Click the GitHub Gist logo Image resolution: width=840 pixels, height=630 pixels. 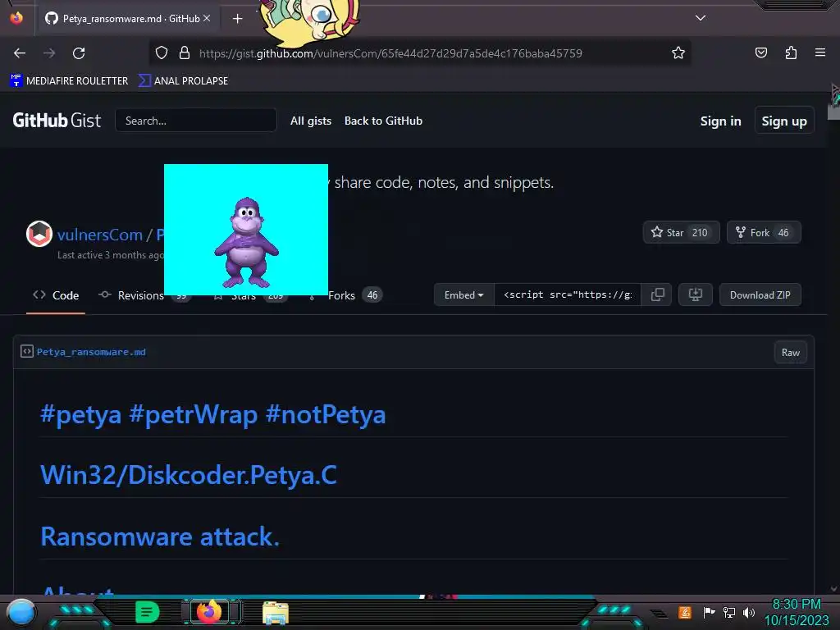pos(57,121)
